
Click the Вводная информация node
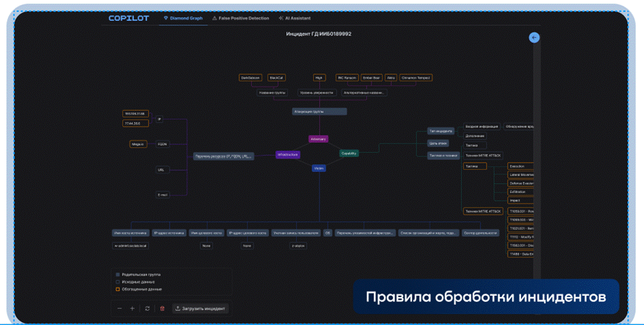pos(482,127)
